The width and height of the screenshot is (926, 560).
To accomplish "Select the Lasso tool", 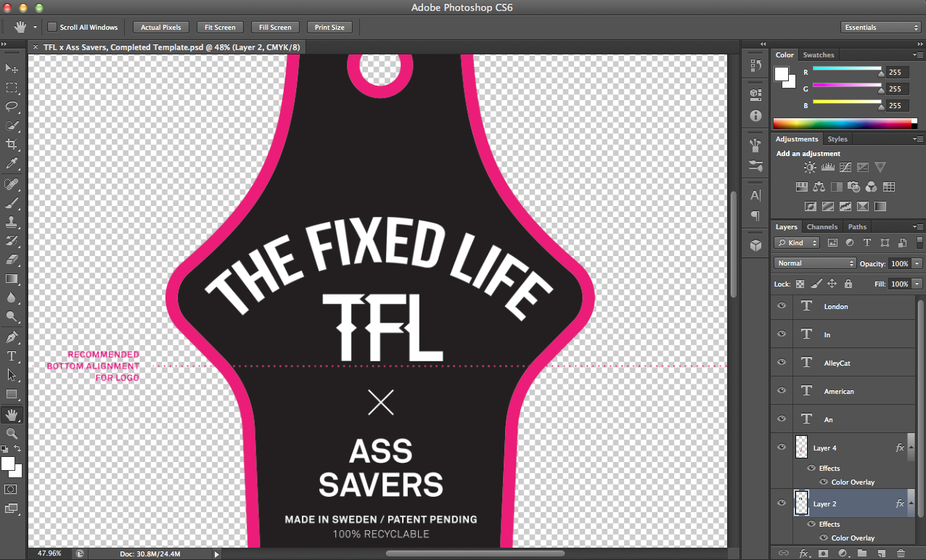I will click(x=12, y=107).
